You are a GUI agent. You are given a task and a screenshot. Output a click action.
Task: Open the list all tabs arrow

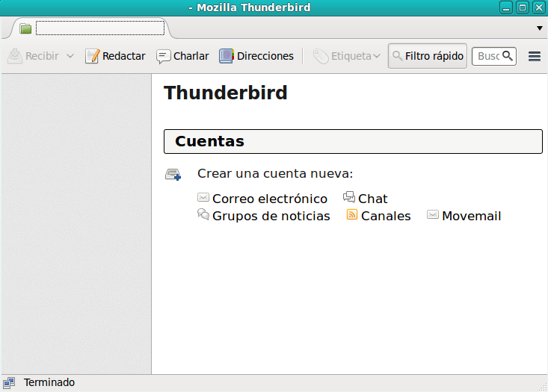(x=540, y=28)
